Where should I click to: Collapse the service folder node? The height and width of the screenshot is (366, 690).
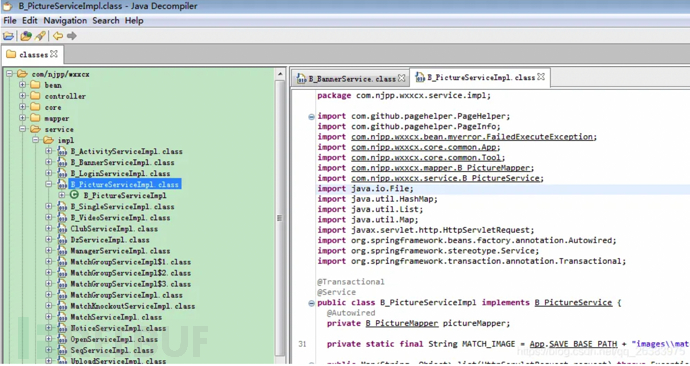coord(22,129)
